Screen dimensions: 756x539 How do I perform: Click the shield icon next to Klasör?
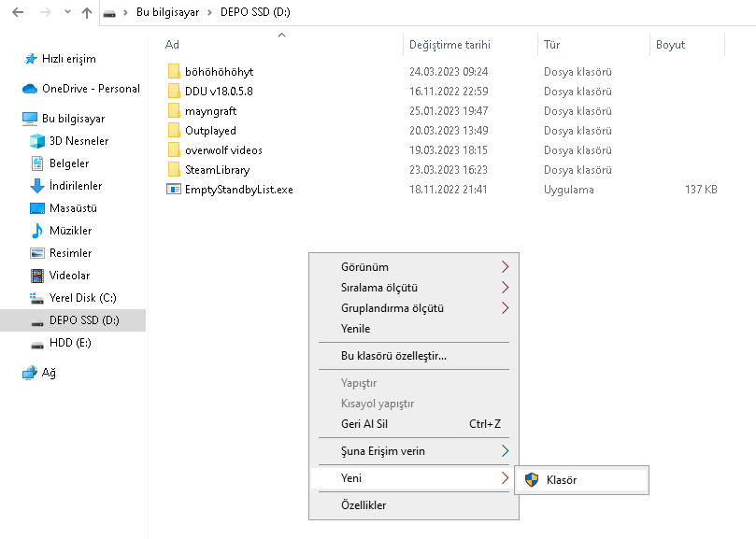(532, 480)
